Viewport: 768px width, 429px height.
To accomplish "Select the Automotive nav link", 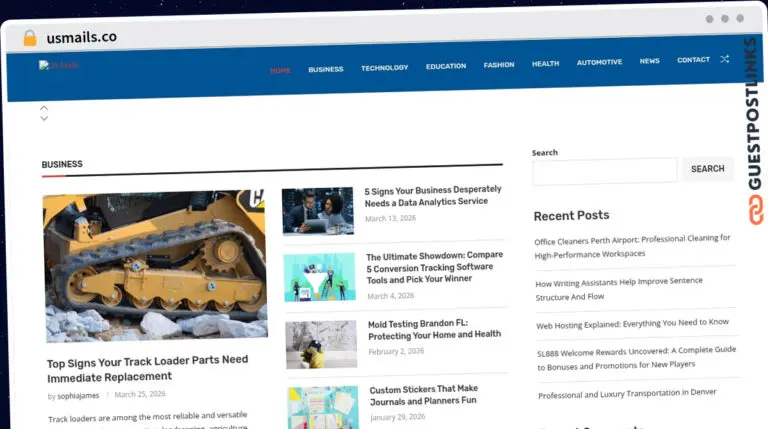I will [599, 62].
